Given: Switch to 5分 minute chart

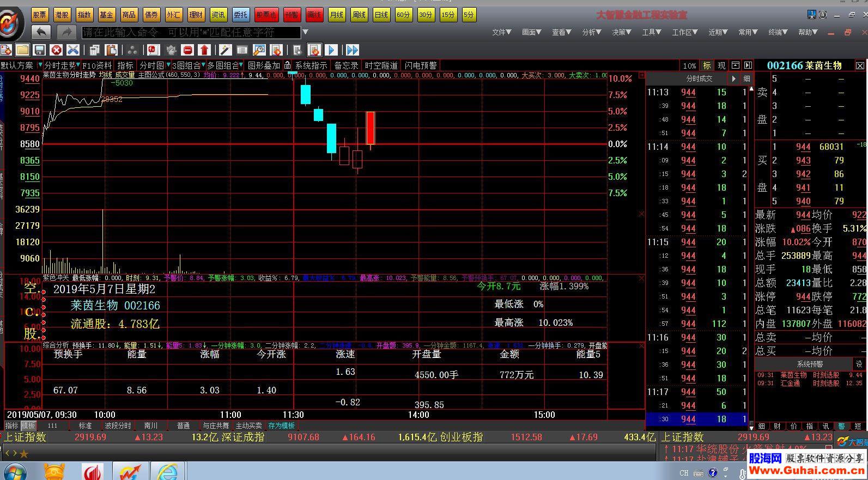Looking at the screenshot, I should pos(469,15).
